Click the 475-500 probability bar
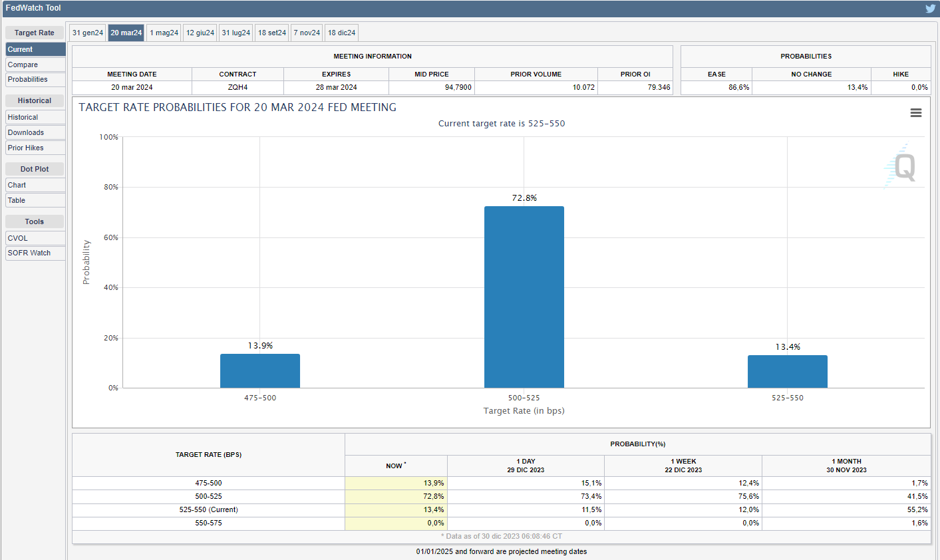The width and height of the screenshot is (940, 560). (x=260, y=370)
